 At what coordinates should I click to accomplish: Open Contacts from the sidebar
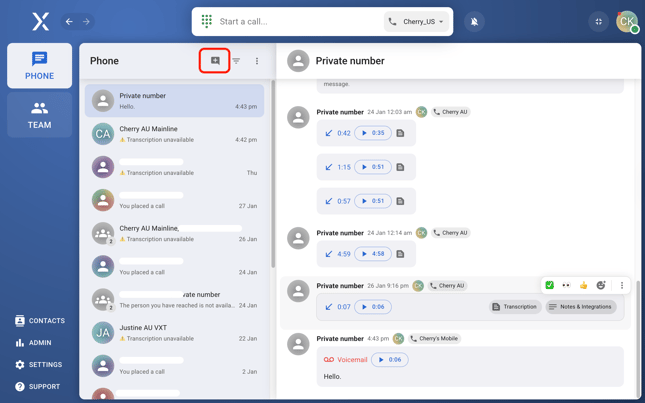point(40,321)
